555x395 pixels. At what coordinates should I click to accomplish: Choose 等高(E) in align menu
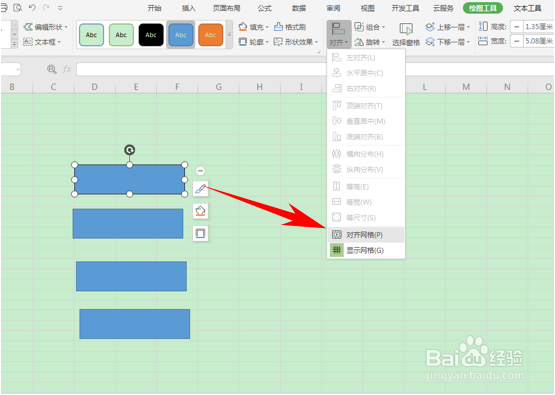(x=366, y=187)
